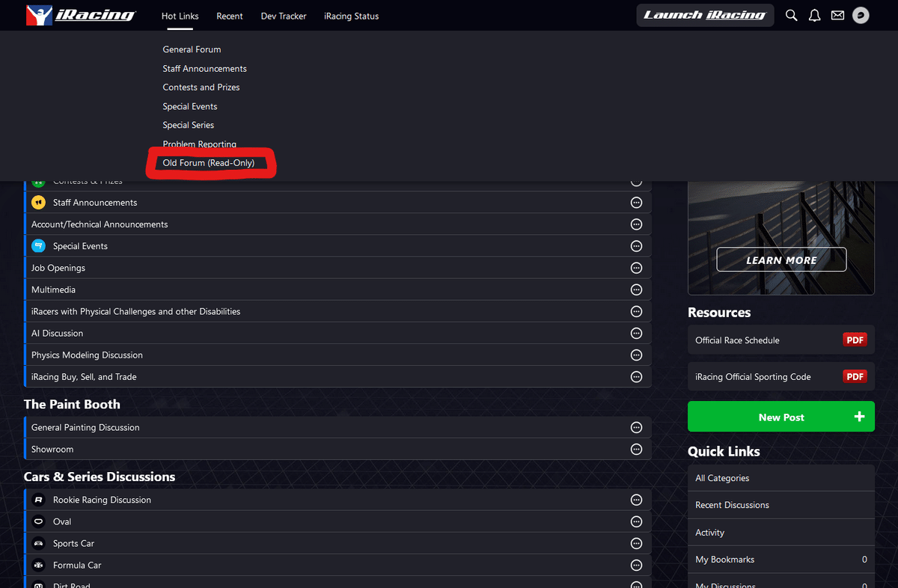Screen dimensions: 898x588
Task: Open Physics Modeling Discussion category
Action: [87, 355]
